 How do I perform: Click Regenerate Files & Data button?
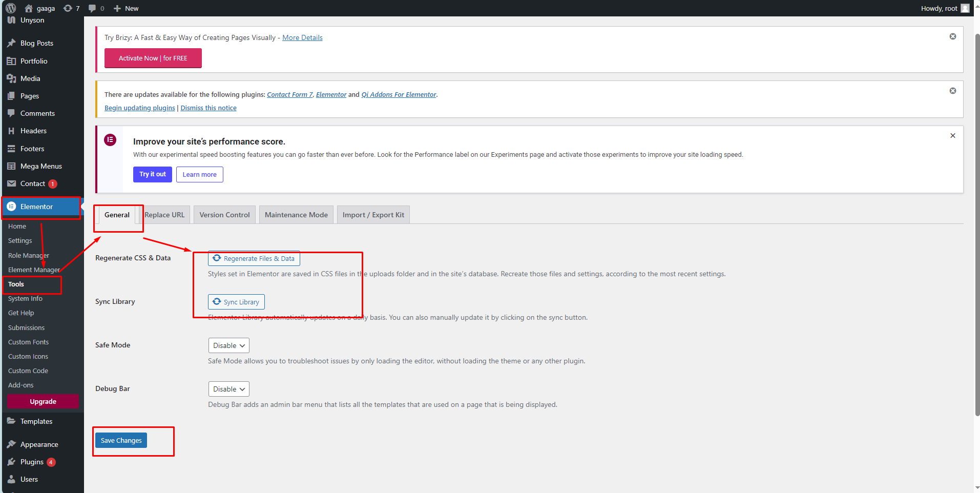(254, 258)
